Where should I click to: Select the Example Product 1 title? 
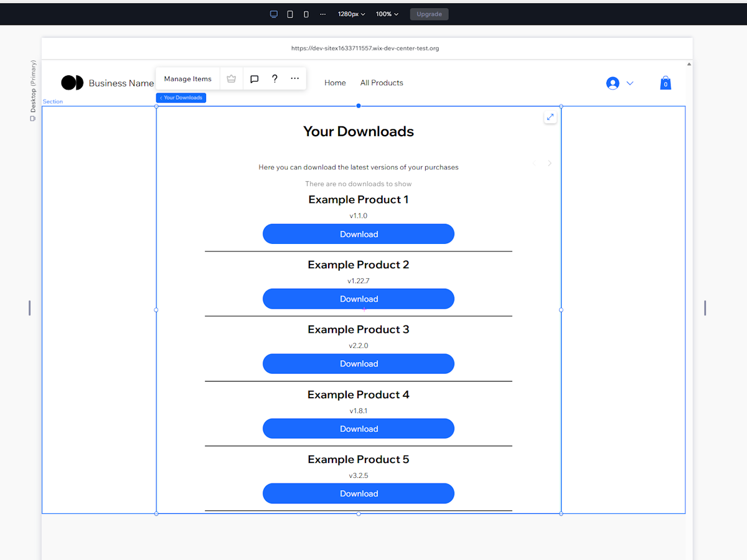pyautogui.click(x=359, y=200)
